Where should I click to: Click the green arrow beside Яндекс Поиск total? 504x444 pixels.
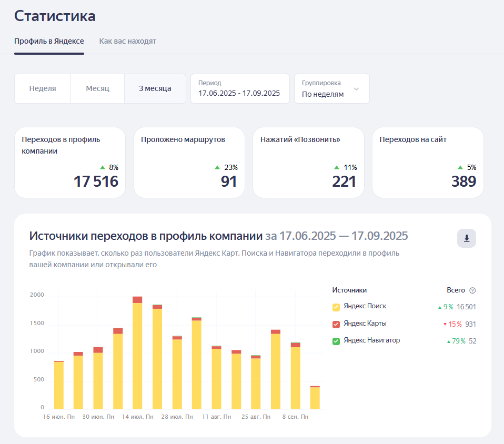440,307
